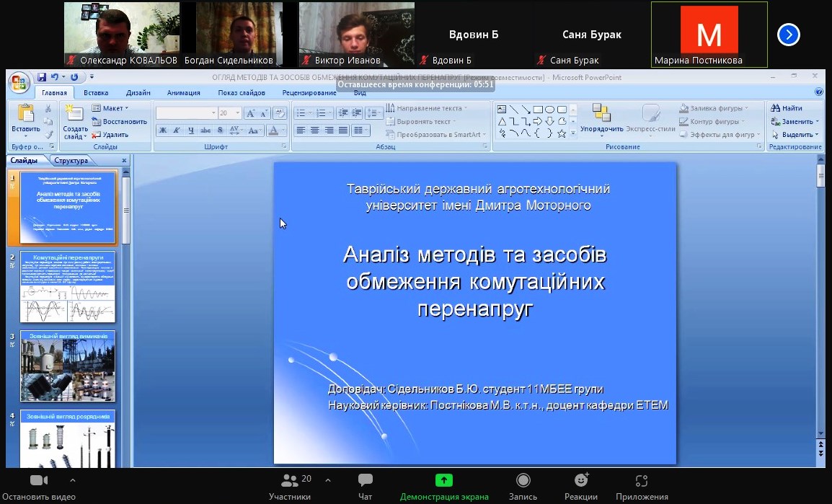Open the round Office button menu
This screenshot has height=504, width=832.
[x=19, y=82]
